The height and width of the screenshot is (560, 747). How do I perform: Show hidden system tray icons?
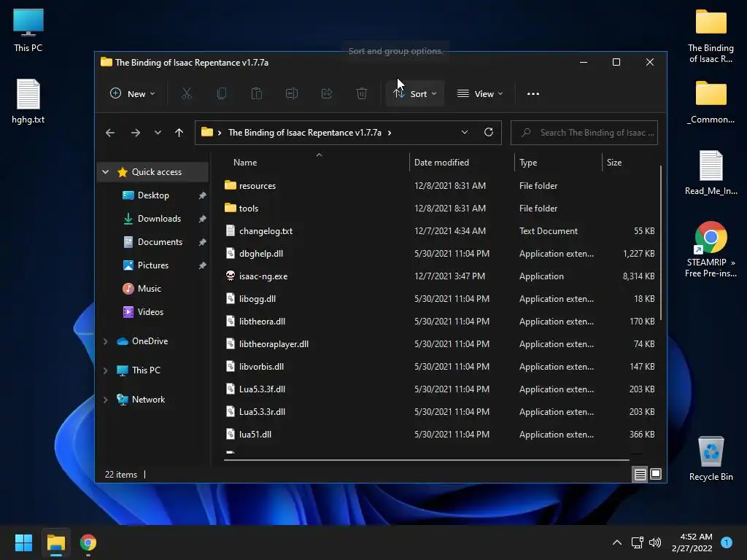click(617, 542)
